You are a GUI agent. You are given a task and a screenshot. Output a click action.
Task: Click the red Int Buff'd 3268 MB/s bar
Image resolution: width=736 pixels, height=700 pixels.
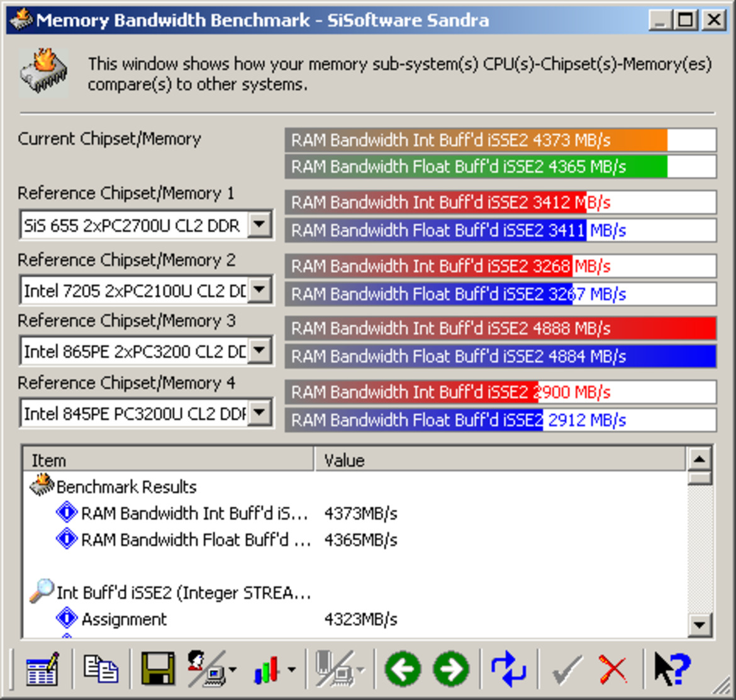point(500,266)
